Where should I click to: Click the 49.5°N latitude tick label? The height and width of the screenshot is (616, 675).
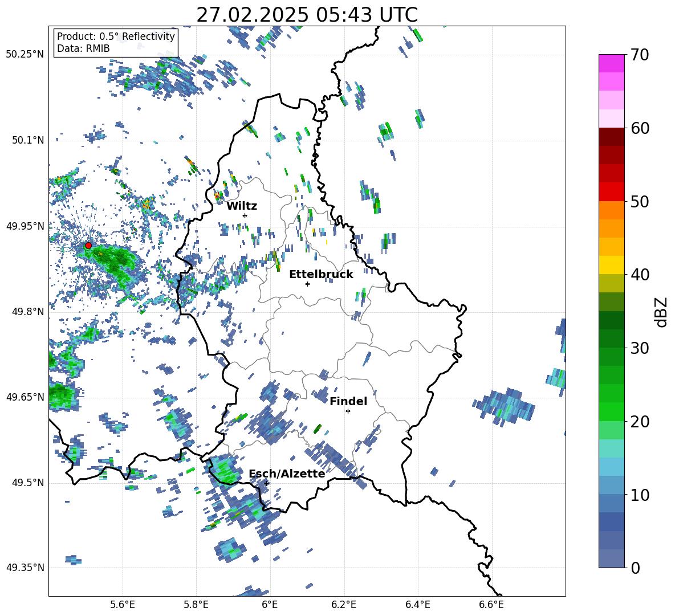[x=28, y=483]
